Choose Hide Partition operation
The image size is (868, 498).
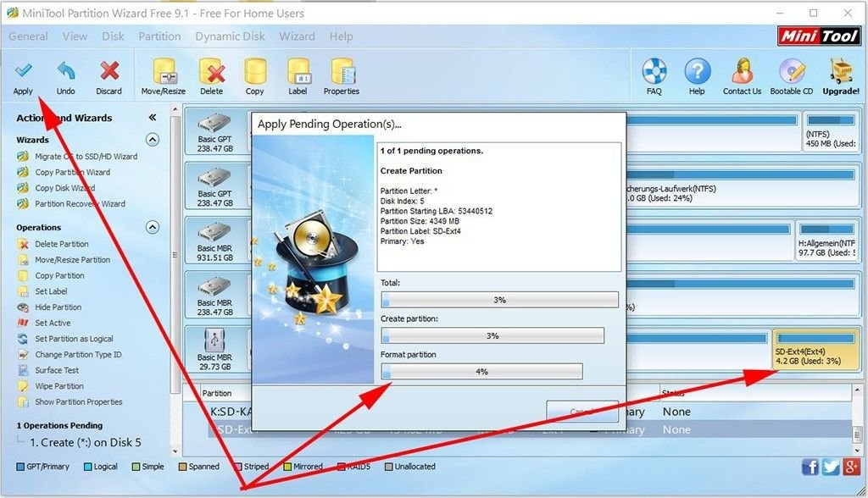click(x=58, y=307)
